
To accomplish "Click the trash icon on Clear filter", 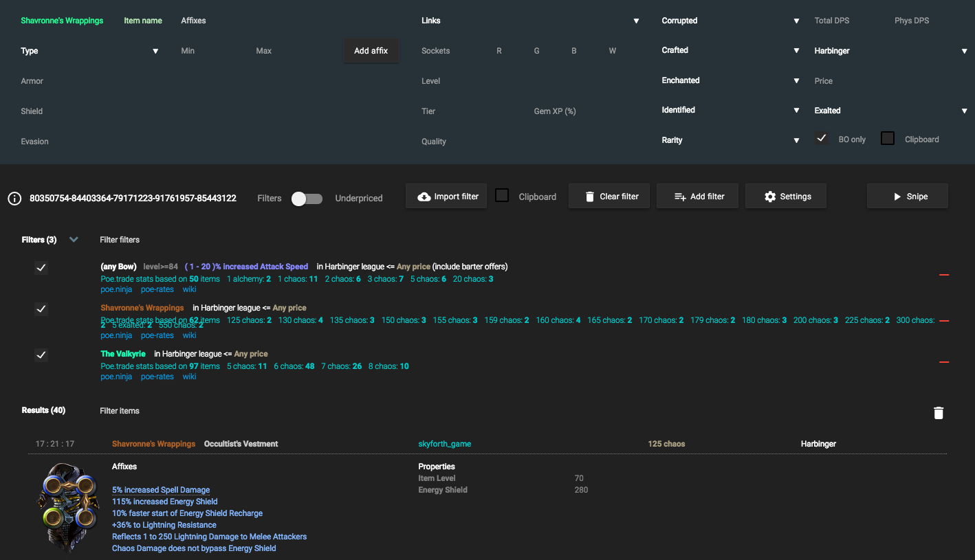I will click(x=589, y=197).
